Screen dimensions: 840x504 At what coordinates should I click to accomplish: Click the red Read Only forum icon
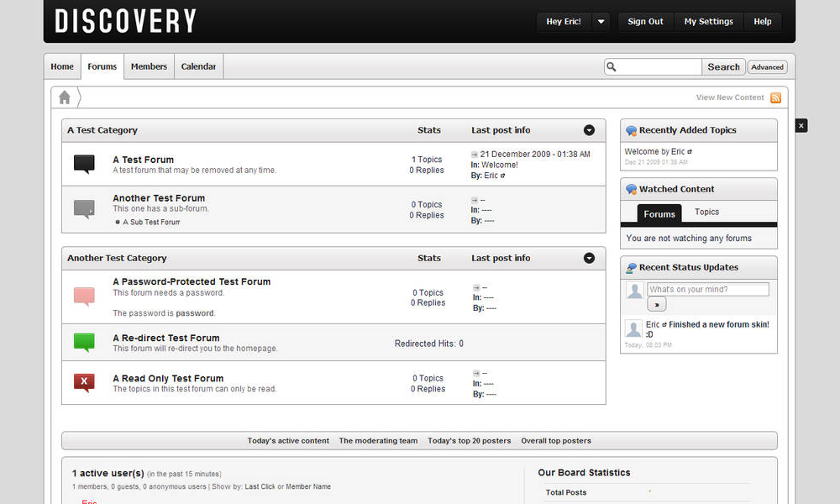coord(84,383)
